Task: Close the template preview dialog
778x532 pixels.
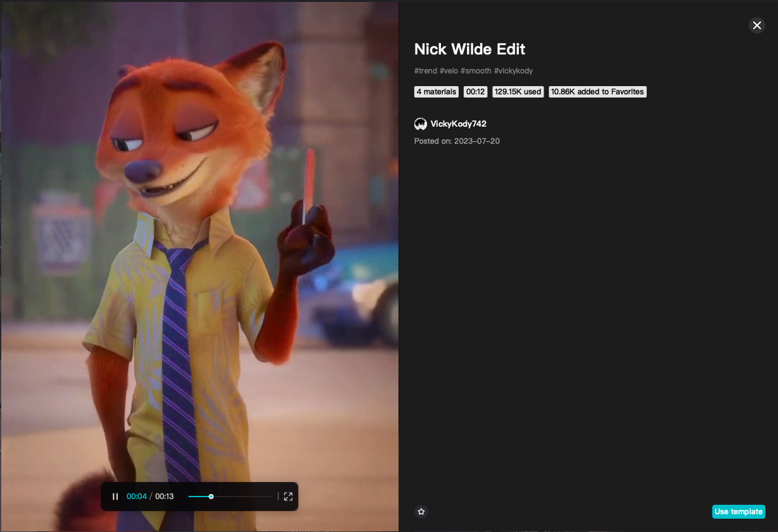Action: point(757,25)
